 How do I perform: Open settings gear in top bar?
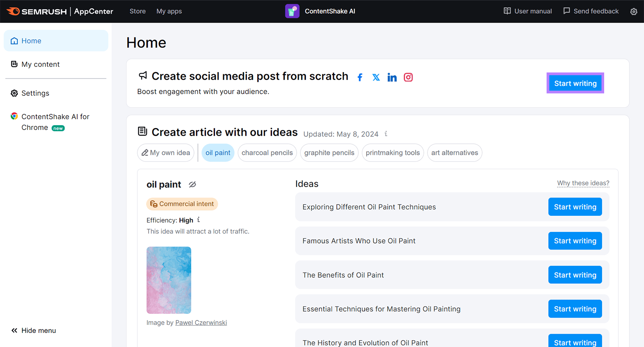(x=634, y=12)
